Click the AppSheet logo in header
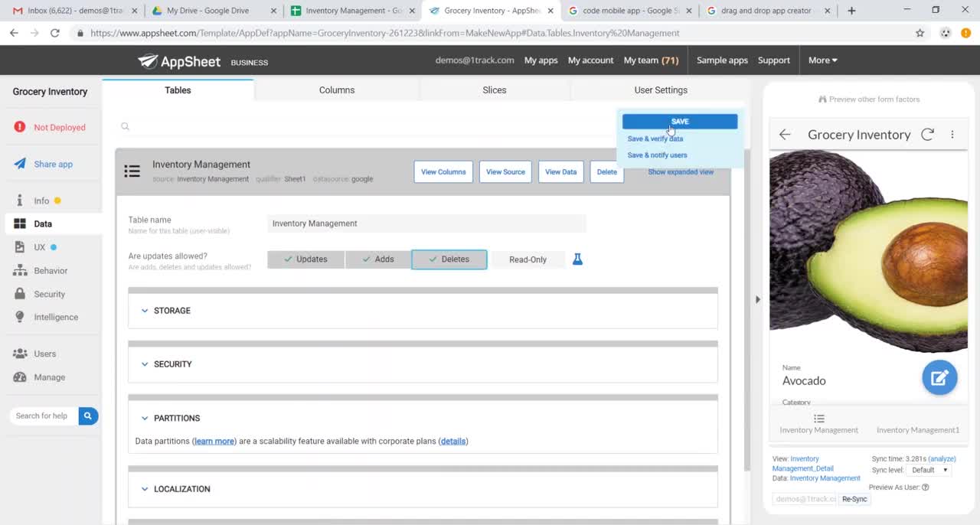Screen dimensions: 980x525 [179, 61]
